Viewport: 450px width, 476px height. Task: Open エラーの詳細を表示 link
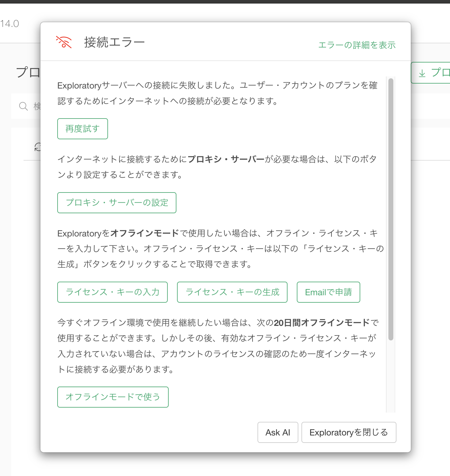coord(357,45)
